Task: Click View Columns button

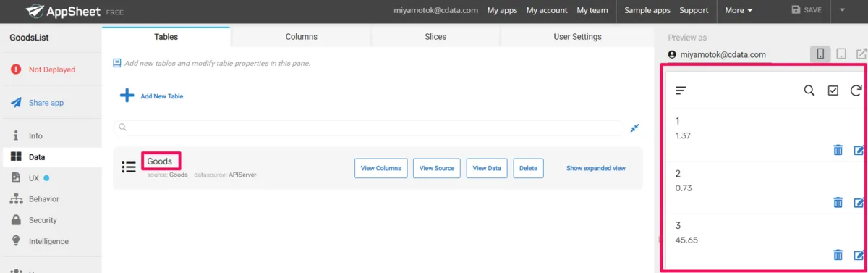Action: (x=381, y=168)
